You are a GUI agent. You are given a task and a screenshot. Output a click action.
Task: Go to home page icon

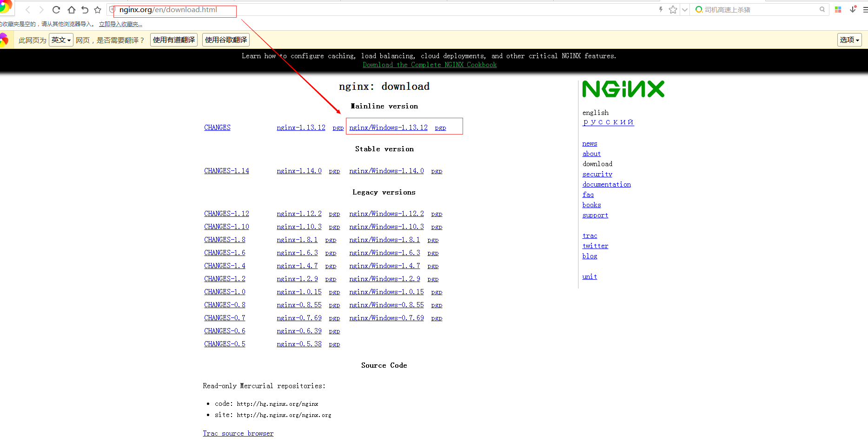point(71,10)
